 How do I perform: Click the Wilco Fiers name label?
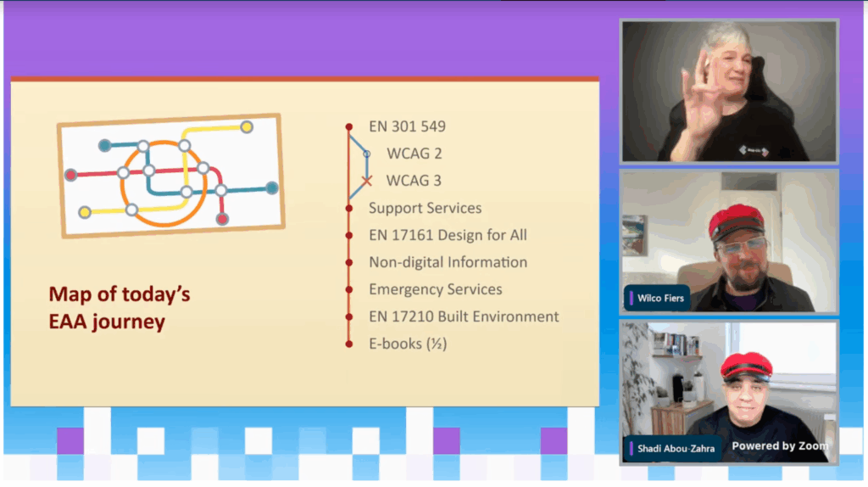point(662,299)
